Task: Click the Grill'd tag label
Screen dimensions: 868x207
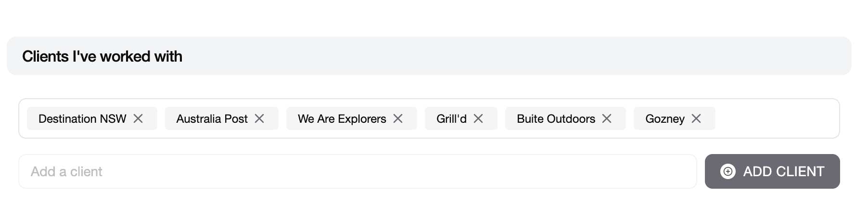Action: [451, 119]
